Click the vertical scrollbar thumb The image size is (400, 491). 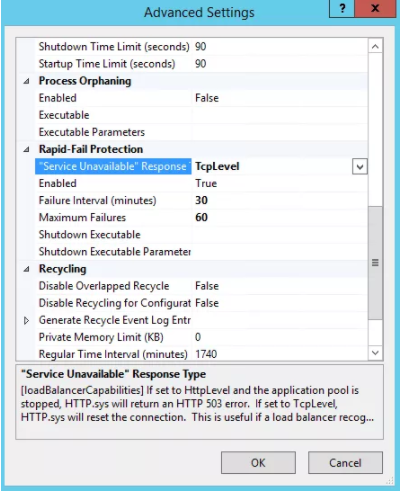click(375, 263)
